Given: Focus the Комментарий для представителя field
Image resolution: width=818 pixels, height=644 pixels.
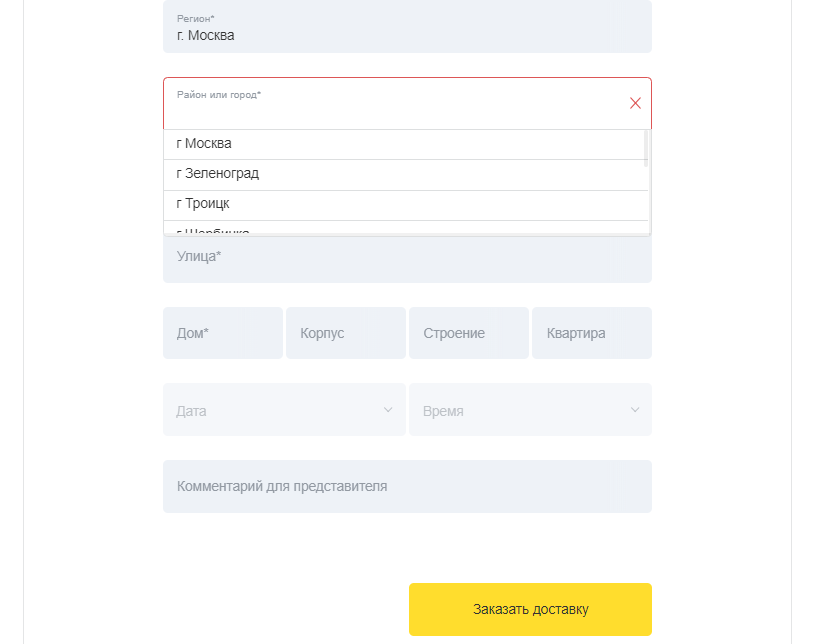Looking at the screenshot, I should (407, 486).
